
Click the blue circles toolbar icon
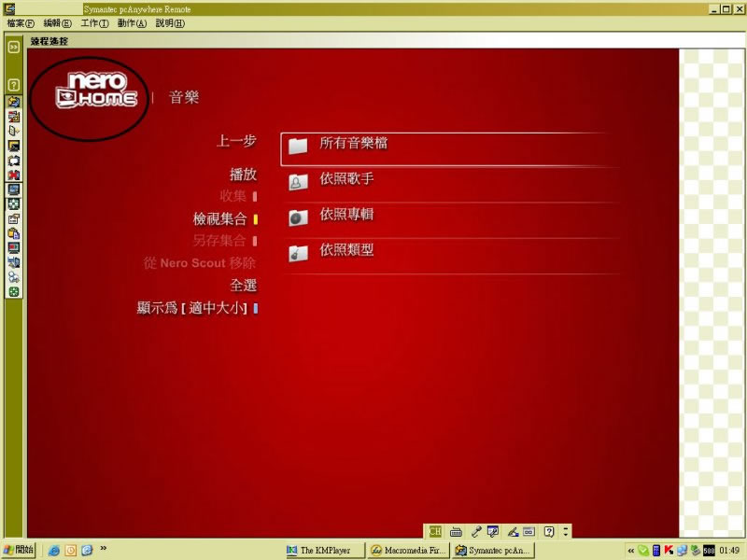pyautogui.click(x=14, y=277)
